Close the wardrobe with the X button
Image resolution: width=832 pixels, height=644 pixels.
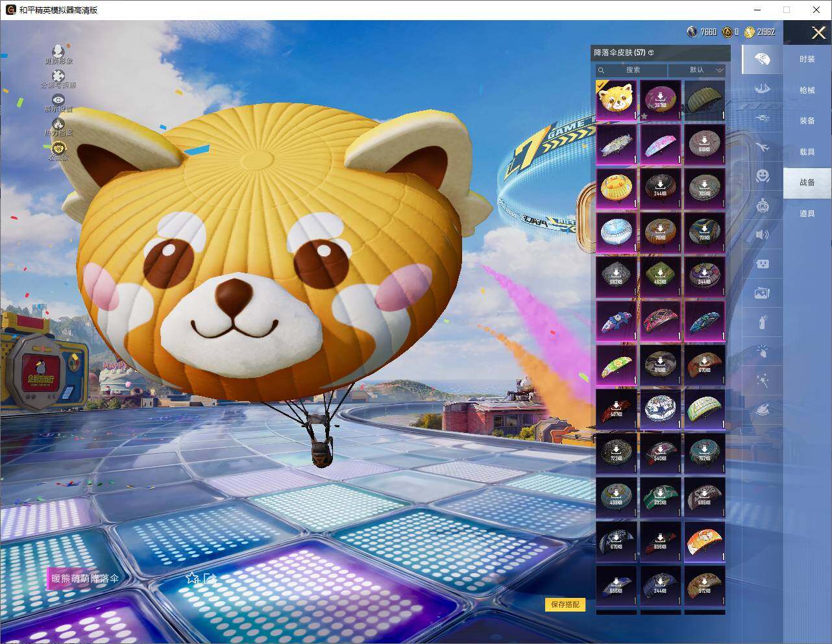click(819, 32)
